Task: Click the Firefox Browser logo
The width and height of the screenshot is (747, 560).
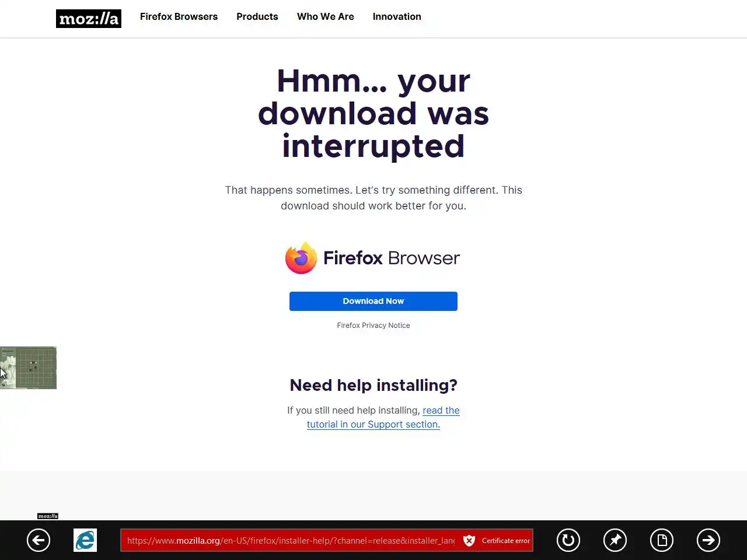Action: [x=373, y=258]
